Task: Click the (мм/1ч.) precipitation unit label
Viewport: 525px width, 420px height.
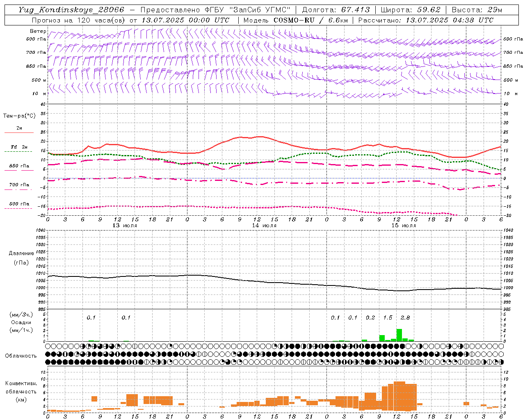Action: click(x=22, y=330)
